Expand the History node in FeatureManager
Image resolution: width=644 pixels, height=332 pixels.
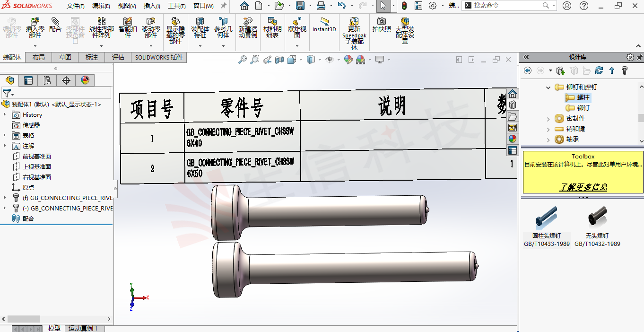pyautogui.click(x=5, y=114)
